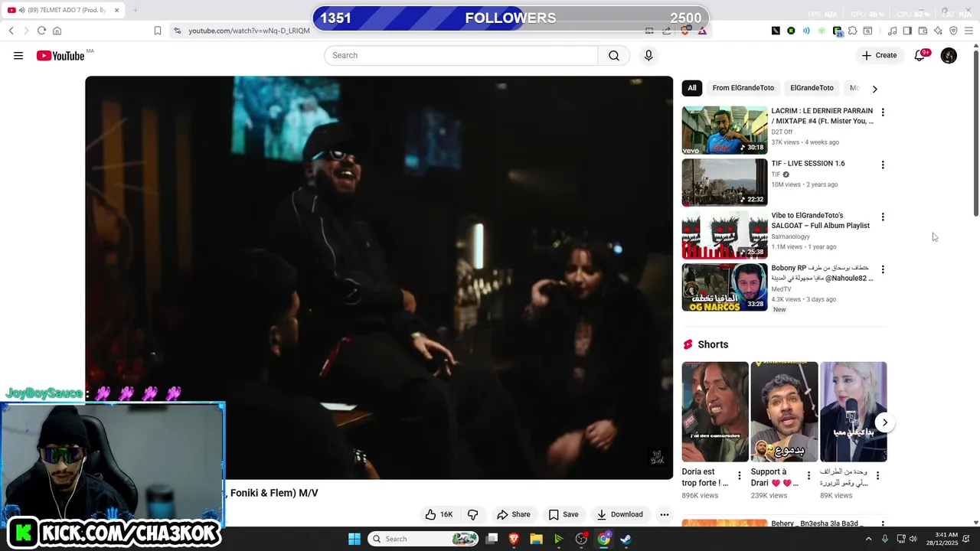Open options menu for SALGOAT playlist video
Image resolution: width=980 pixels, height=551 pixels.
pyautogui.click(x=883, y=217)
